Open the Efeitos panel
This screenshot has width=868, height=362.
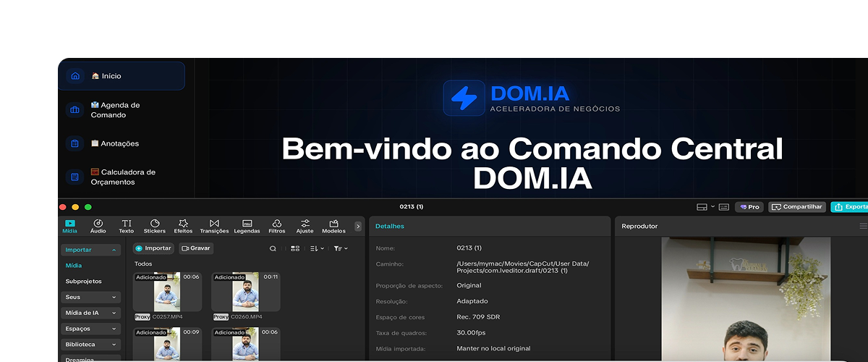[x=183, y=226]
